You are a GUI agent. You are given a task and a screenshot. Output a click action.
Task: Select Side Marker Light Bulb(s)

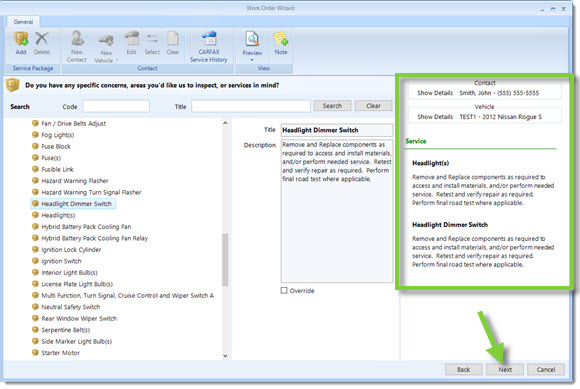coord(77,341)
